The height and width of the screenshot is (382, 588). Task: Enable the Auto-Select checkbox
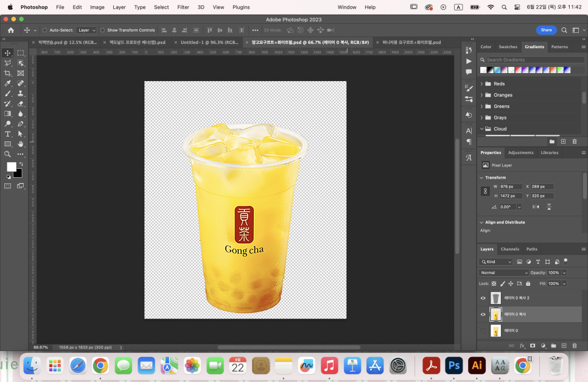[x=44, y=30]
